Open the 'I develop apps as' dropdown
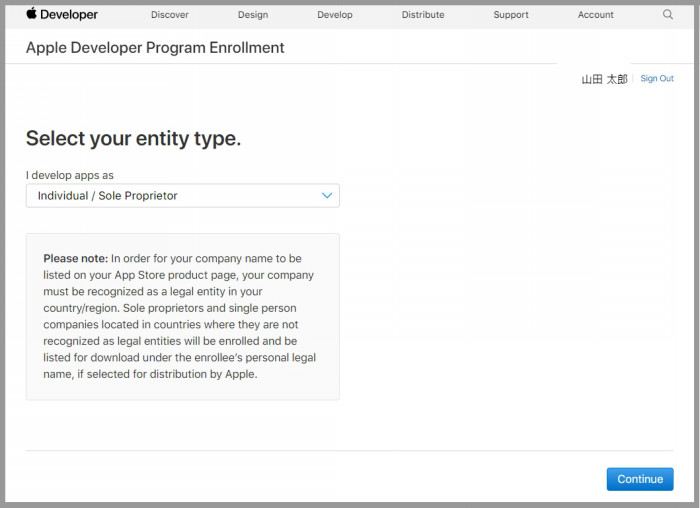Screen dimensions: 700x508 183,196
